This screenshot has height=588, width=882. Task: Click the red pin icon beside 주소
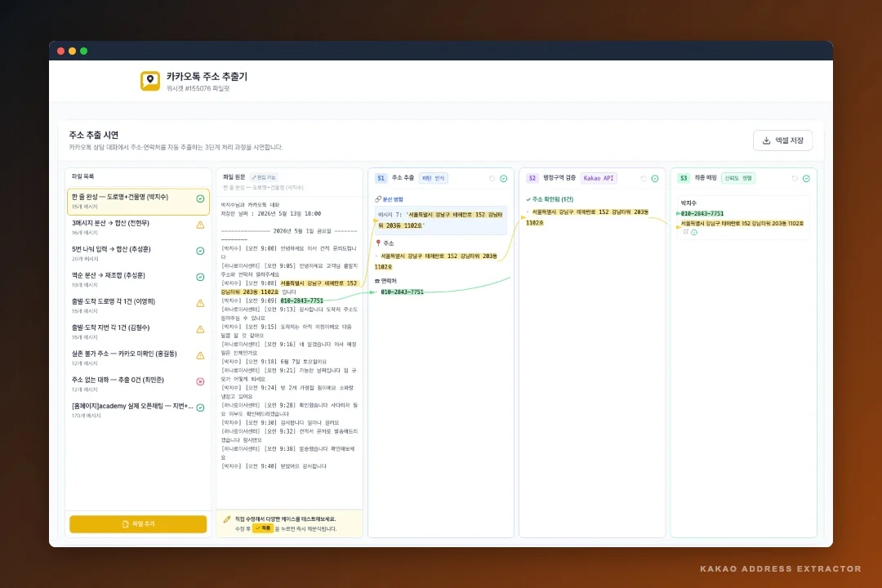pyautogui.click(x=378, y=243)
